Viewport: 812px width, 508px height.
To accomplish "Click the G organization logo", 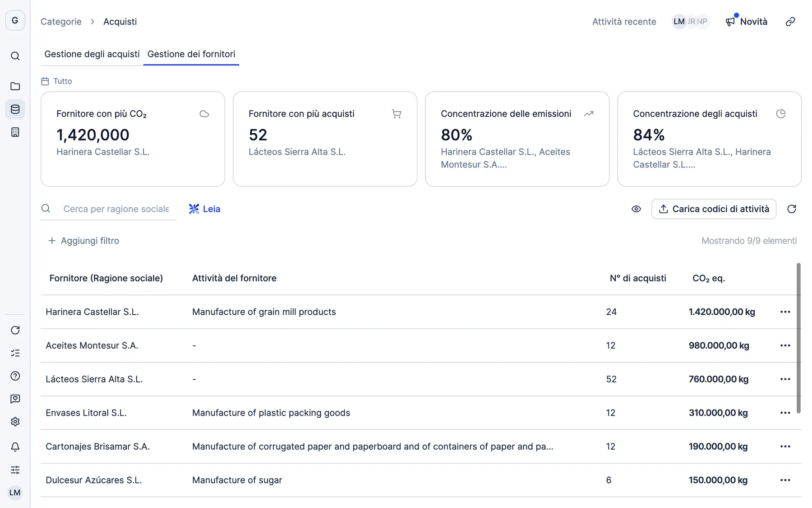I will click(15, 20).
